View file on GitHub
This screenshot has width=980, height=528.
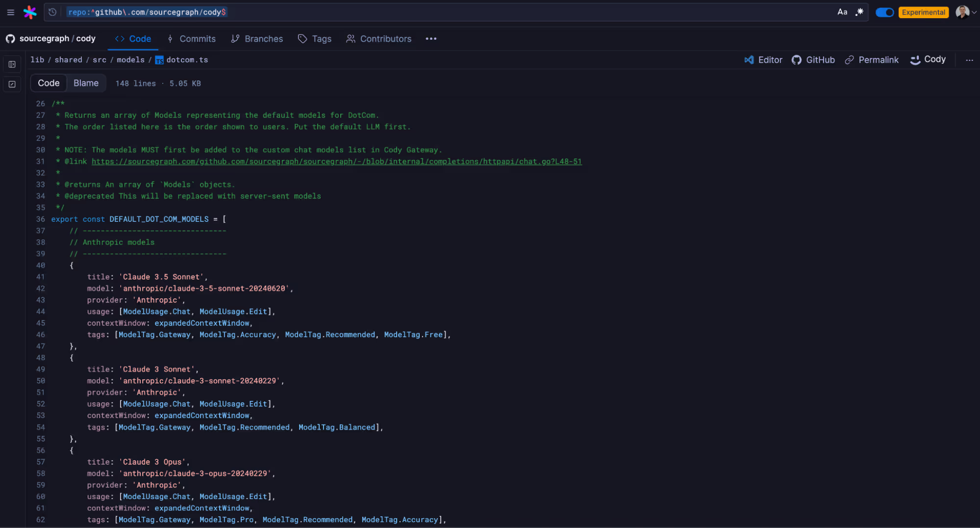tap(813, 60)
